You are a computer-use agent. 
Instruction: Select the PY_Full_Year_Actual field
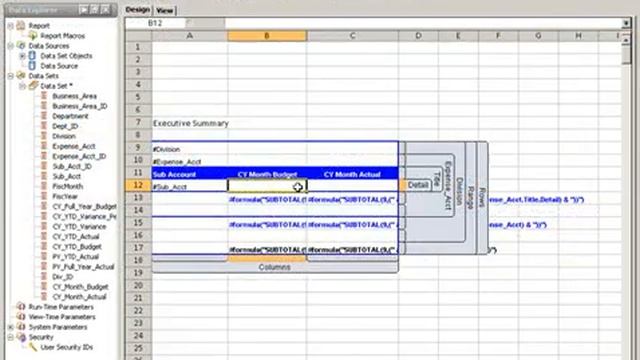pyautogui.click(x=83, y=267)
